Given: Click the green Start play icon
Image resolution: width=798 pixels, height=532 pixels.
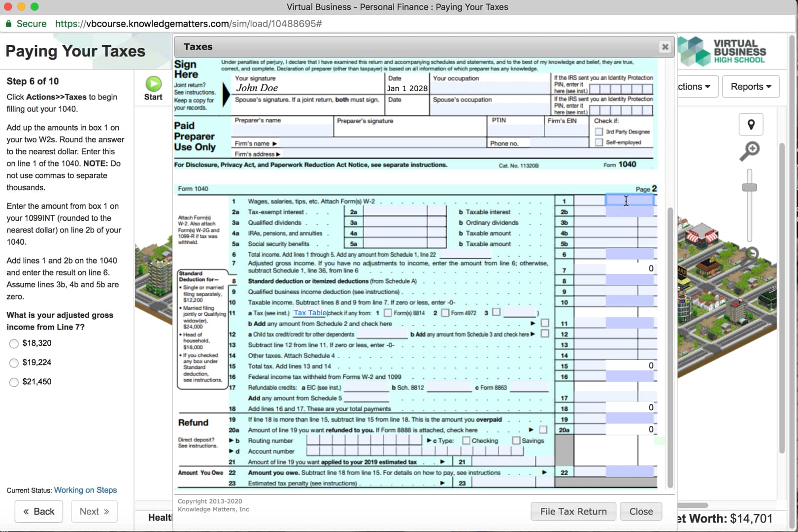Looking at the screenshot, I should tap(153, 84).
